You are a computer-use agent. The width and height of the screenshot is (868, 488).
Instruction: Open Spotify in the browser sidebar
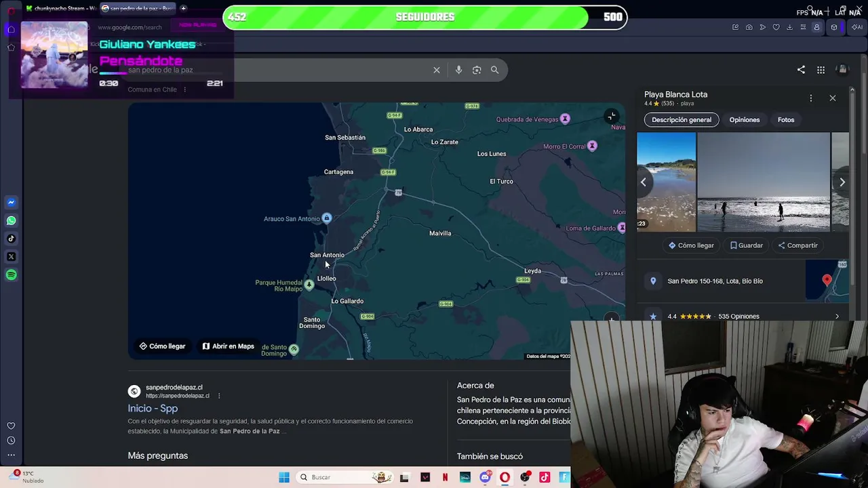pos(11,275)
